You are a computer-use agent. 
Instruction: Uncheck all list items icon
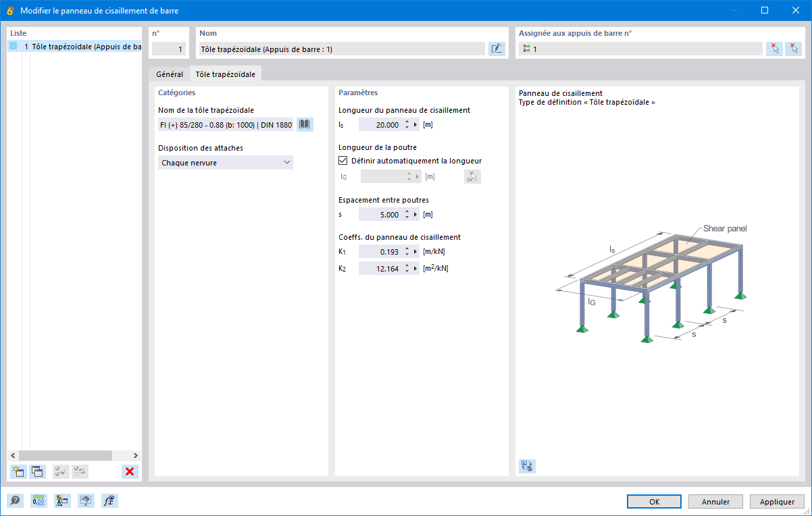pos(80,471)
